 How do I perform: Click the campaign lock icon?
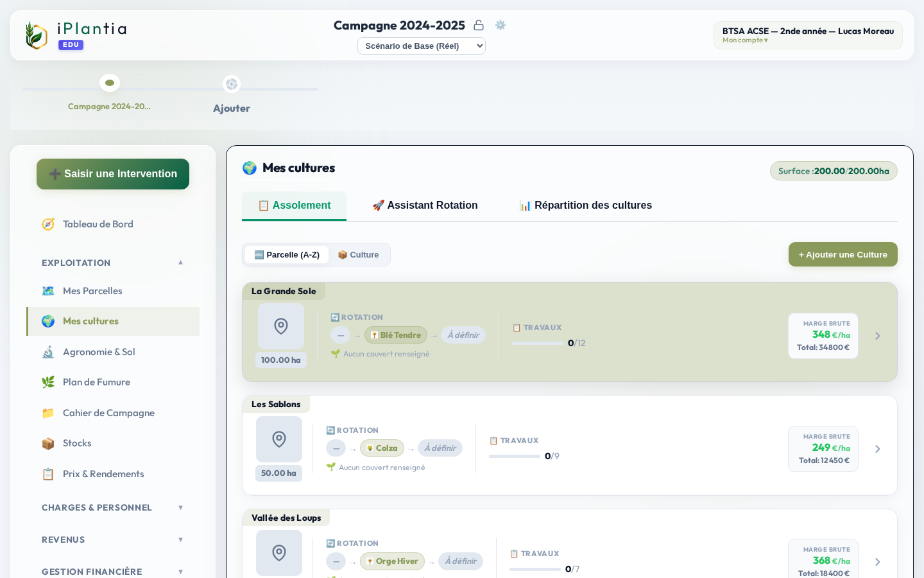[479, 25]
